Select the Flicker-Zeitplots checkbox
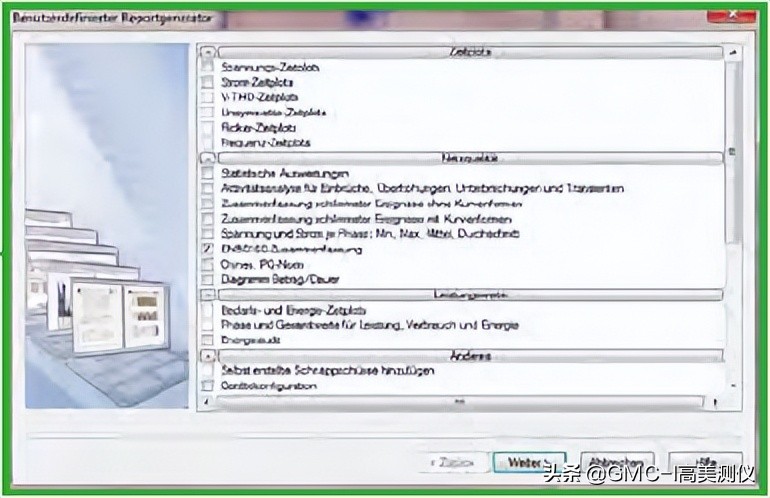 click(x=208, y=128)
